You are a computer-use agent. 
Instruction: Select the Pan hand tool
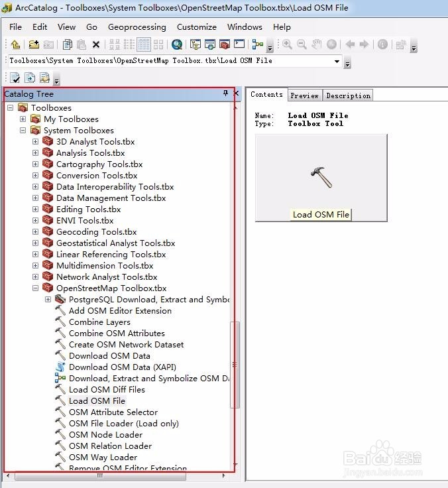point(317,44)
